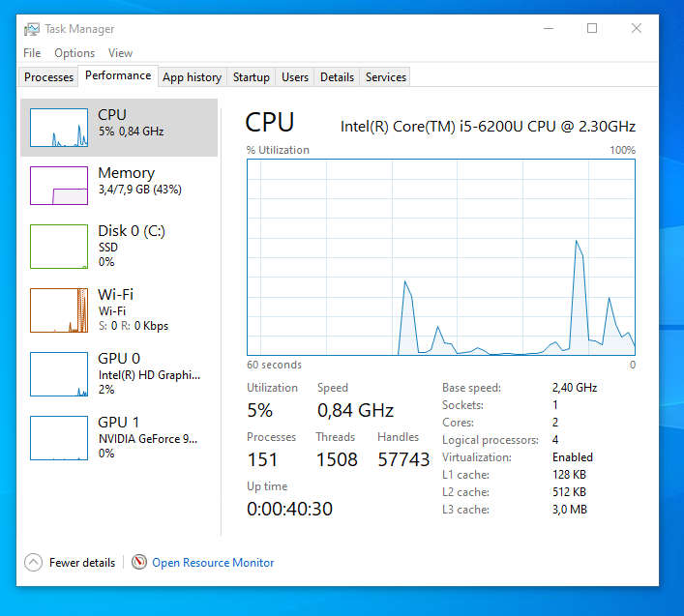Select the Disk 0 (C:) mini graph
Viewport: 684px width, 616px height.
click(59, 247)
